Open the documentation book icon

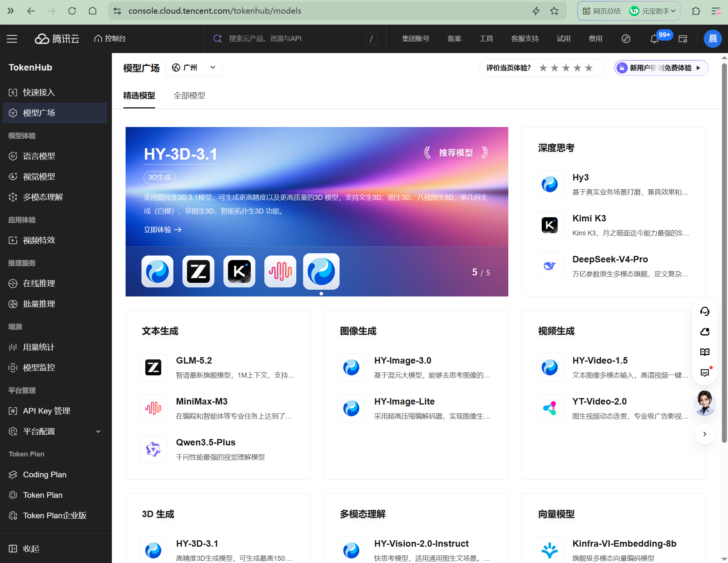(x=705, y=352)
